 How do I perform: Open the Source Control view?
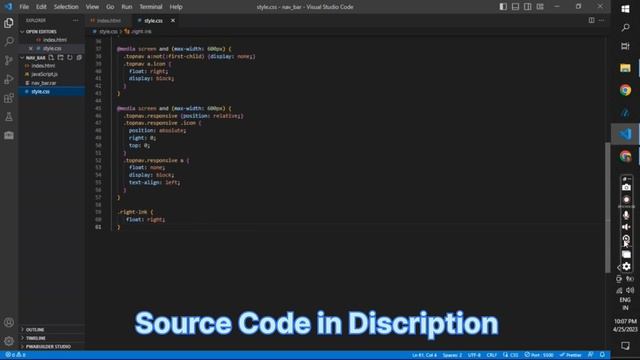click(9, 60)
